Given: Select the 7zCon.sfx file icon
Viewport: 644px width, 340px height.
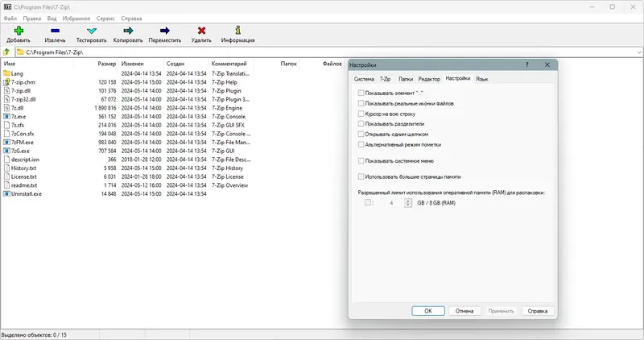Looking at the screenshot, I should pos(6,134).
